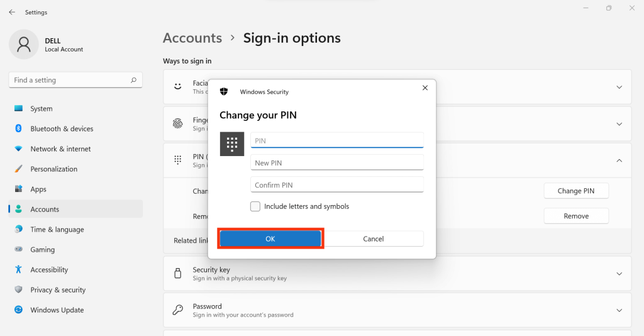Click OK to confirm PIN change
The height and width of the screenshot is (336, 644).
[x=270, y=238]
